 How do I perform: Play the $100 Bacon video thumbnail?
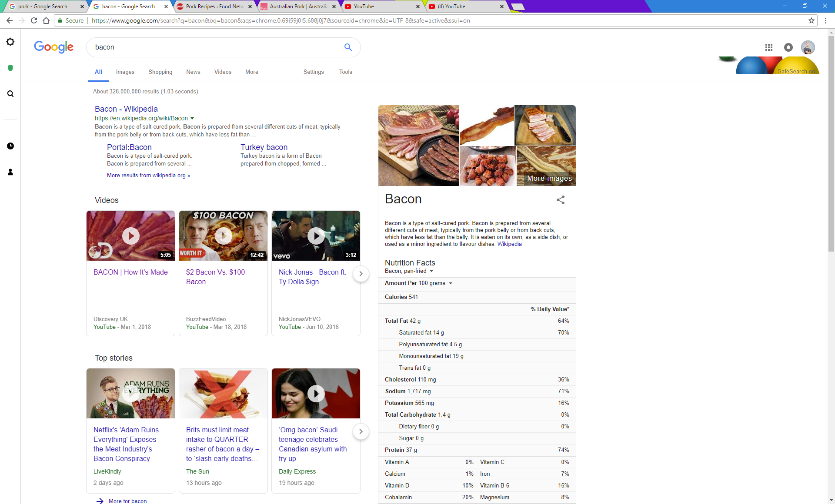(223, 236)
